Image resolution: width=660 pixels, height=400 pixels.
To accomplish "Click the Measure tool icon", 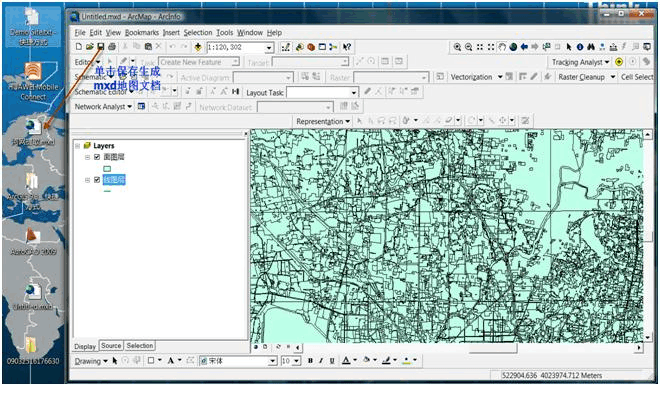I will tap(613, 47).
